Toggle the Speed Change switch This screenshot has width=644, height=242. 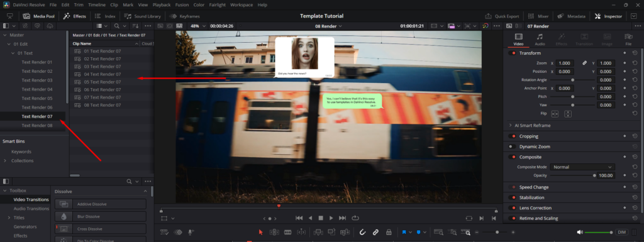(x=512, y=187)
